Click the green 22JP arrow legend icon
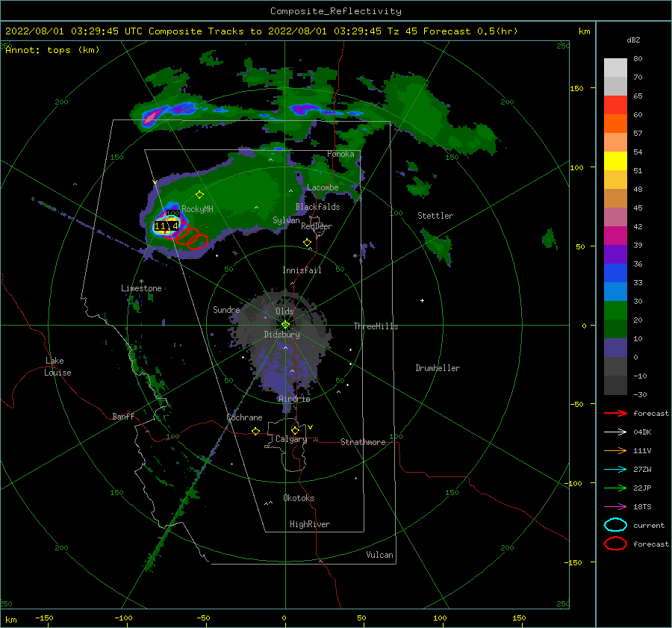This screenshot has width=672, height=628. 615,488
